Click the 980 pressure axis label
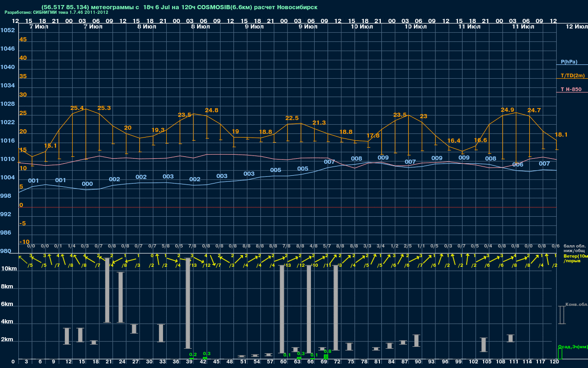The height and width of the screenshot is (368, 588). click(6, 251)
